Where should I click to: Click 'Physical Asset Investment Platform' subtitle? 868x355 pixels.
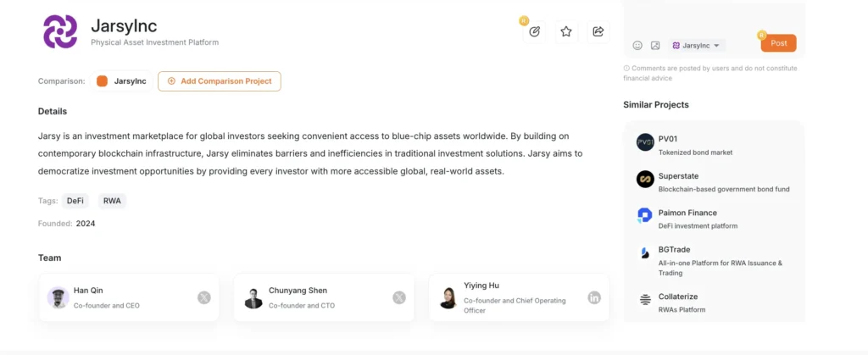[155, 42]
